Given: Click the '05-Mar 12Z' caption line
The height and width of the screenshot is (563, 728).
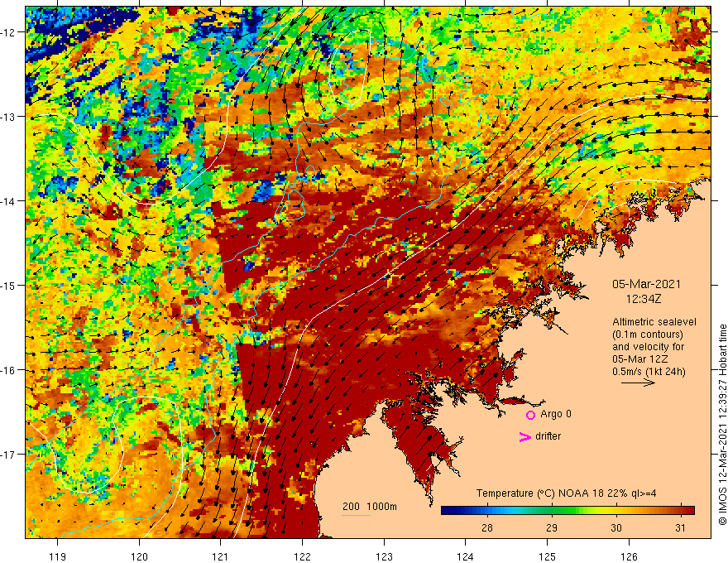Looking at the screenshot, I should point(642,359).
